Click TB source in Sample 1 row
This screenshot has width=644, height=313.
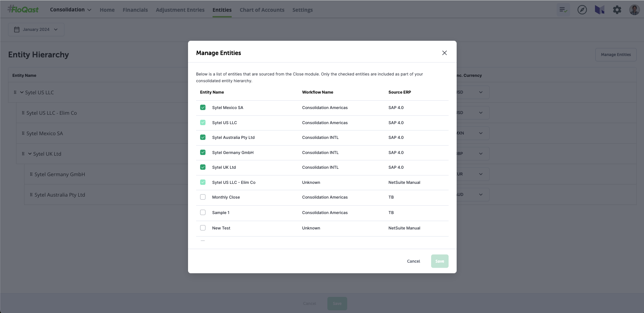click(391, 213)
